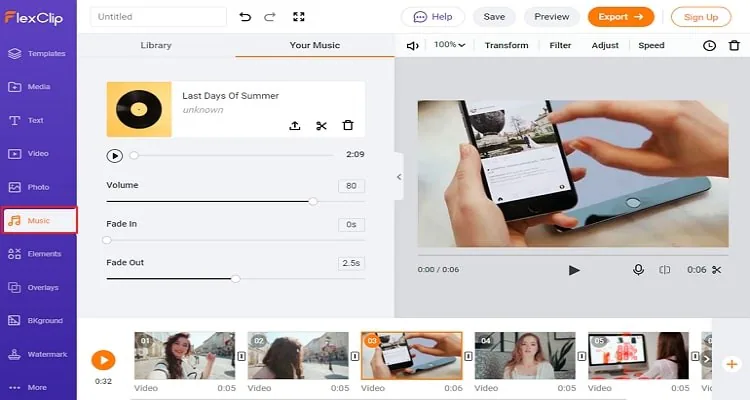750x400 pixels.
Task: Toggle fullscreen mode icon
Action: coord(299,17)
